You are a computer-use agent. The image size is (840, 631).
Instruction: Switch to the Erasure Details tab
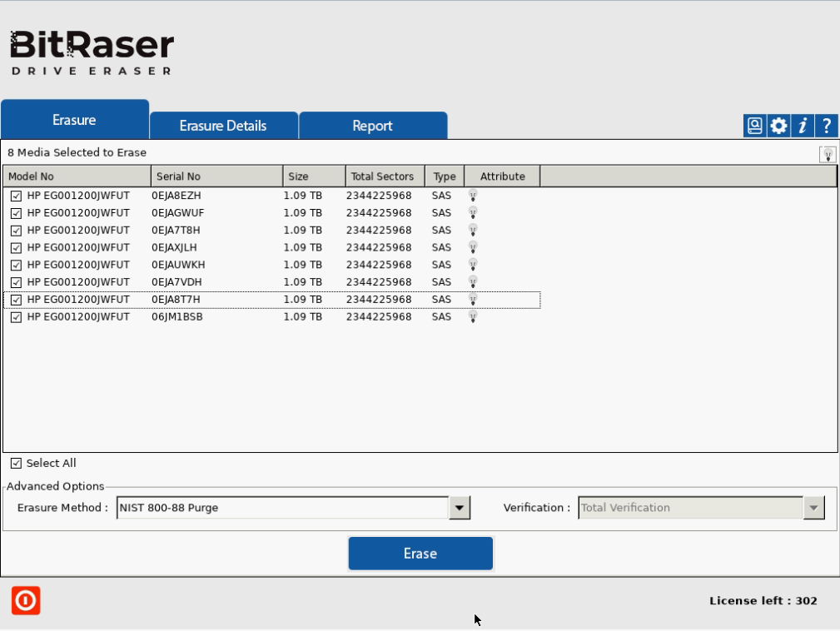tap(223, 126)
